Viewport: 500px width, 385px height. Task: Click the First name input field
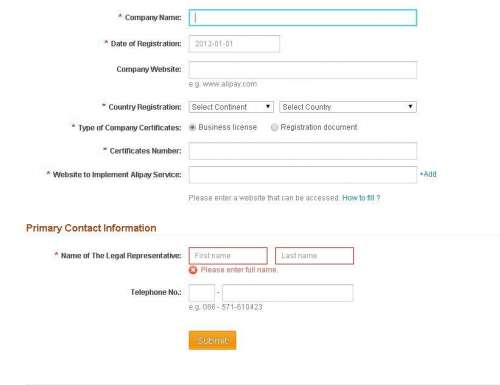(x=228, y=256)
